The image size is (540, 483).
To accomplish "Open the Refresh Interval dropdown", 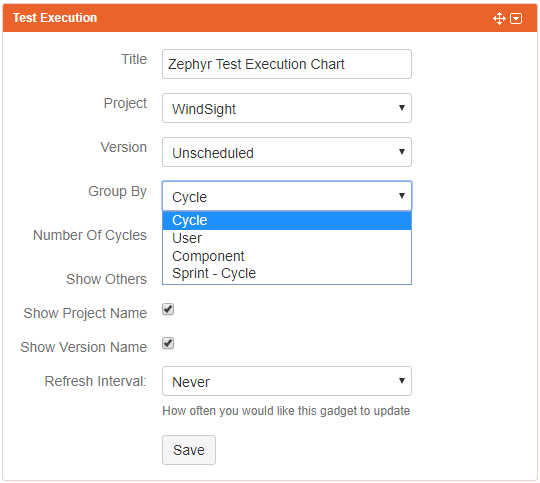I will pyautogui.click(x=287, y=381).
